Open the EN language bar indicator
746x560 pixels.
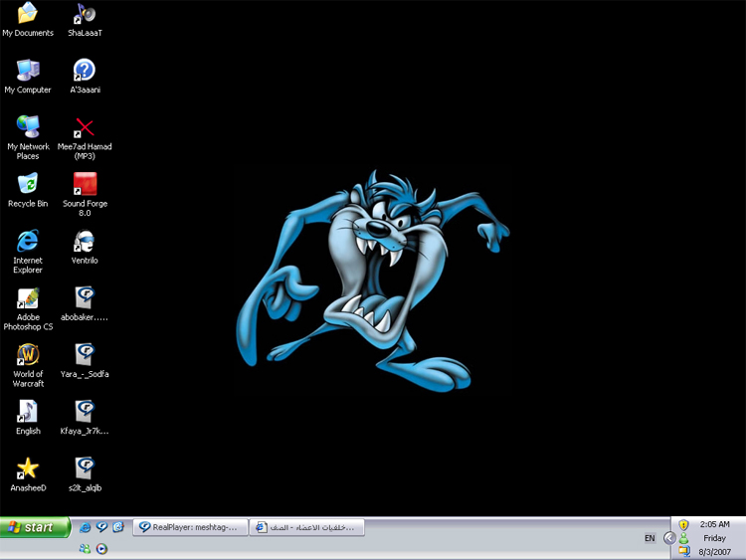point(650,538)
